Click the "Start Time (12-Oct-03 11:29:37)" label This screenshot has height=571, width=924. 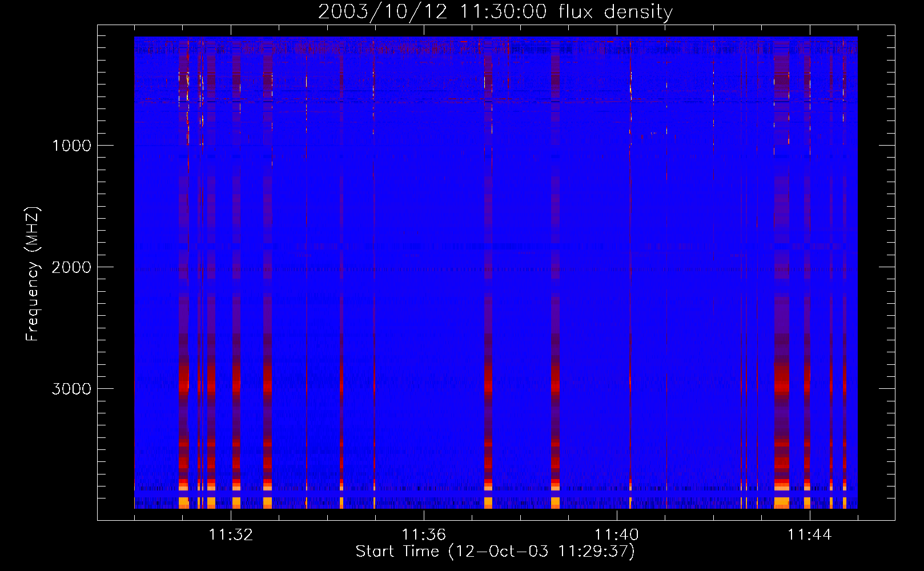(x=495, y=552)
